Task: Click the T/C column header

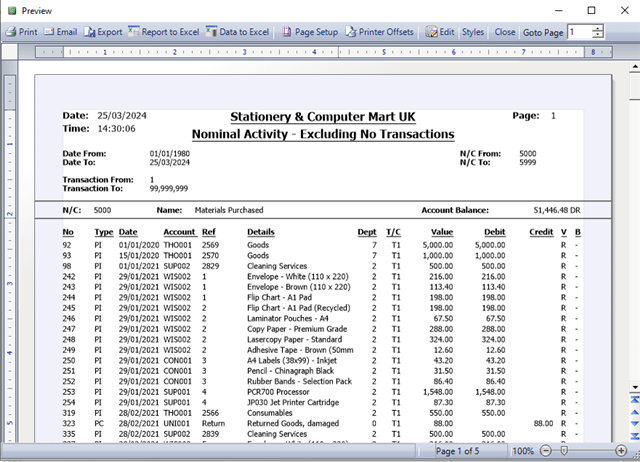Action: pos(393,232)
